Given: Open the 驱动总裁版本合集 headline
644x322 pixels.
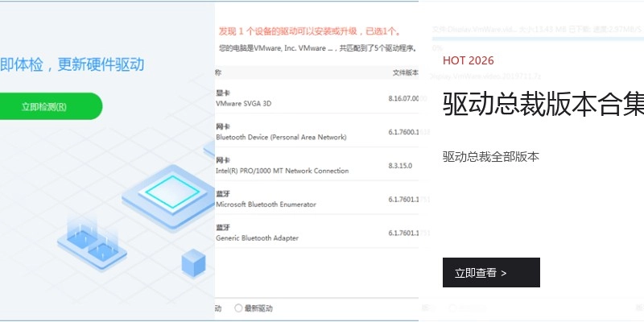Looking at the screenshot, I should coord(543,105).
